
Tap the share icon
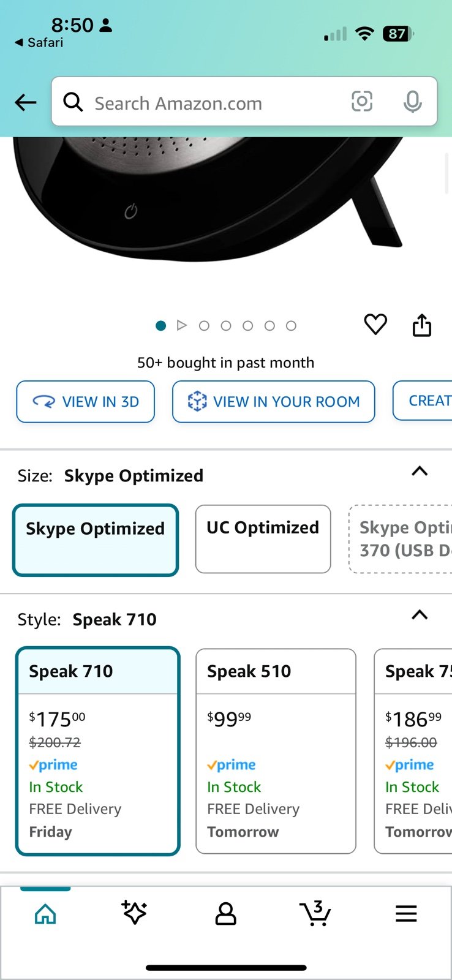(422, 325)
